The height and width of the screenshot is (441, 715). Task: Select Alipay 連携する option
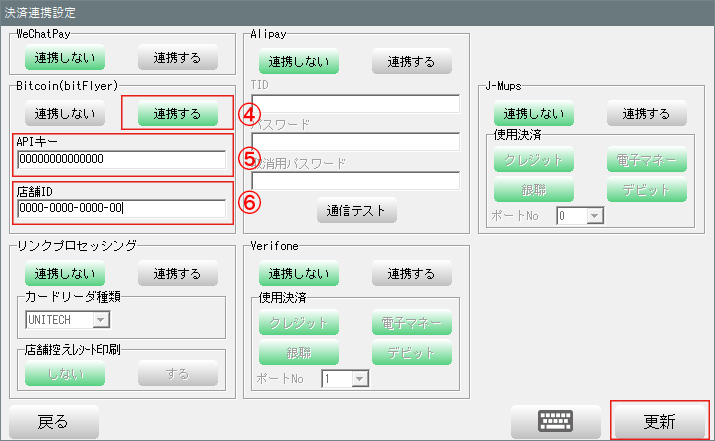[x=412, y=61]
